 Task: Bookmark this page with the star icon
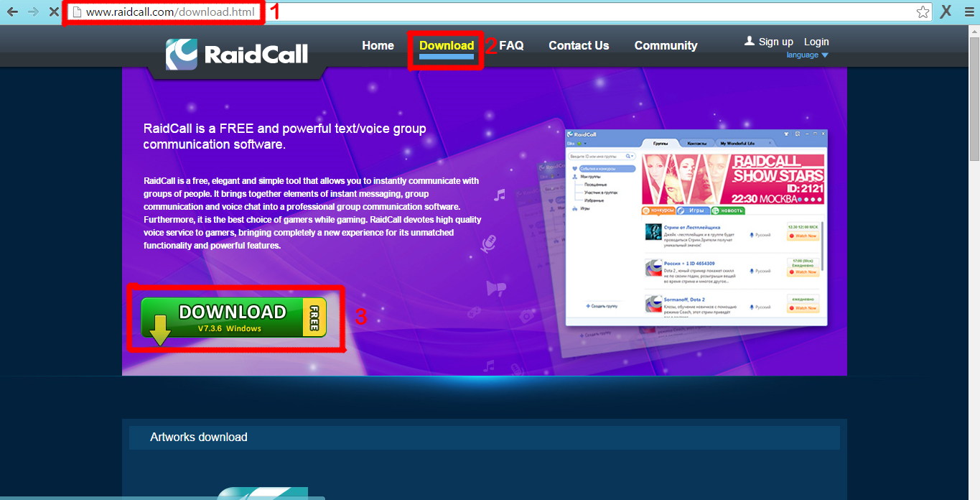[x=923, y=11]
